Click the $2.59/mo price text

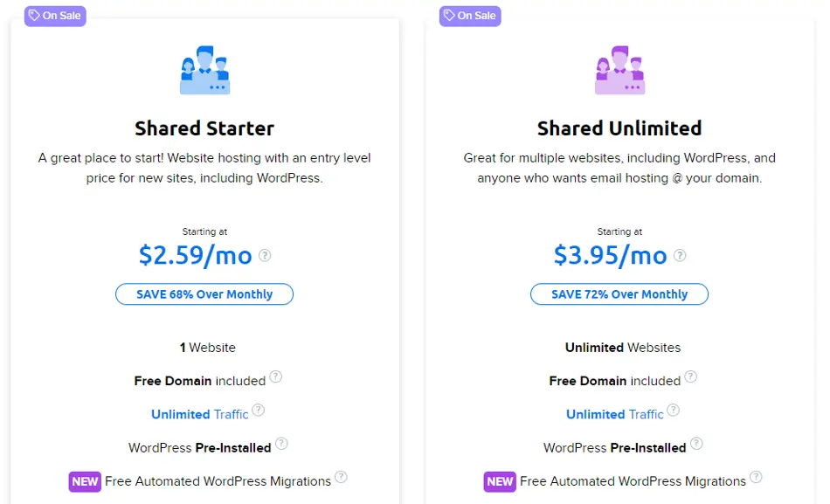tap(196, 256)
